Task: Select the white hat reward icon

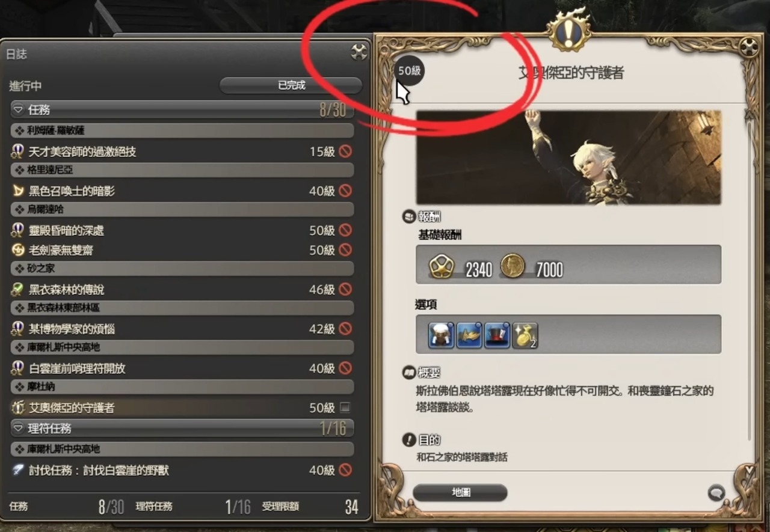Action: [x=441, y=335]
